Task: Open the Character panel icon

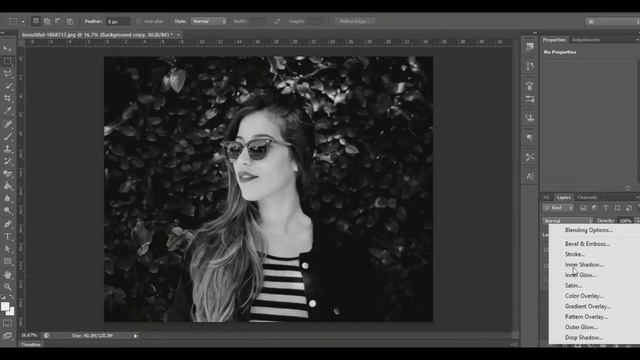Action: tap(530, 176)
